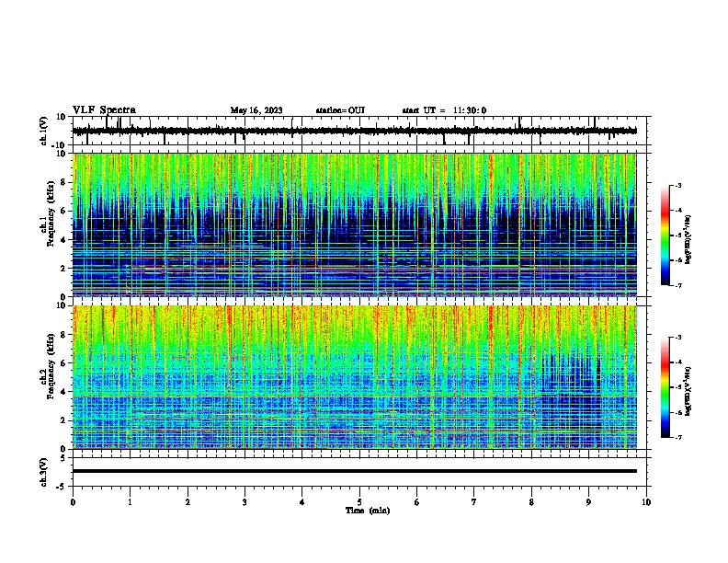Click the ch.1 color bar log(PSD) unit label
Image resolution: width=728 pixels, height=563 pixels.
(688, 239)
